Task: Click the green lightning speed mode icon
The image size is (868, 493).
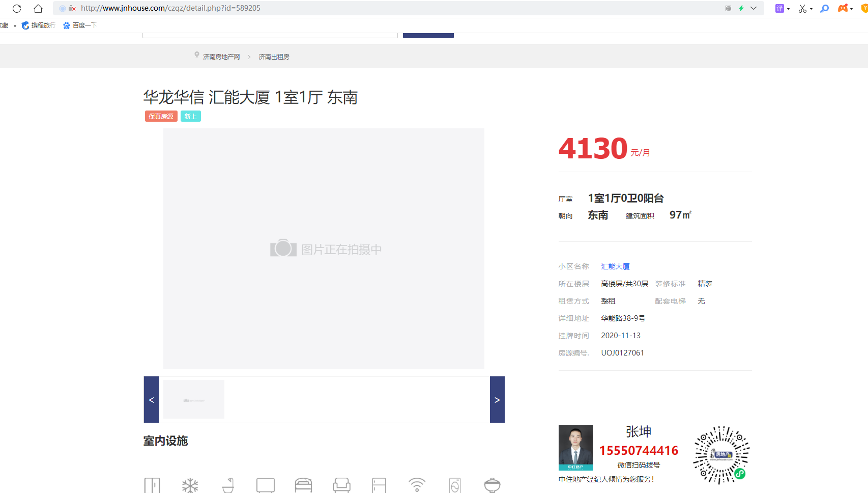Action: pos(741,8)
